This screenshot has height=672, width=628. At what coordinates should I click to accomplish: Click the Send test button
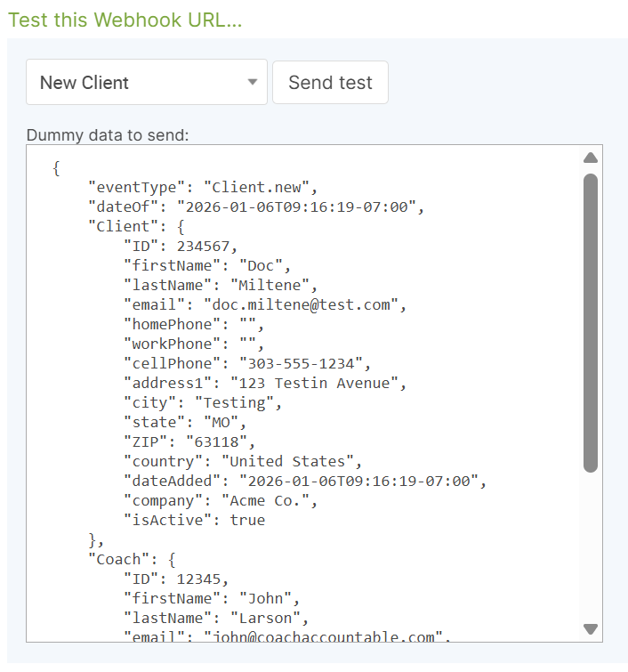330,82
